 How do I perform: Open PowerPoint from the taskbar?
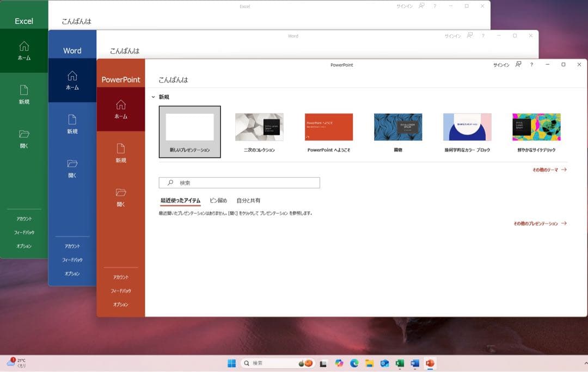(430, 363)
